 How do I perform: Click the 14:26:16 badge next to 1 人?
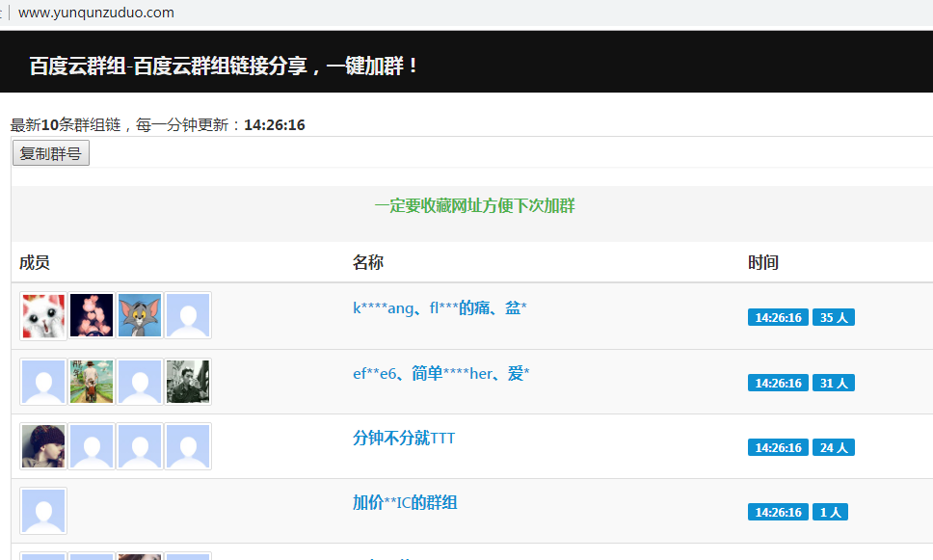778,512
